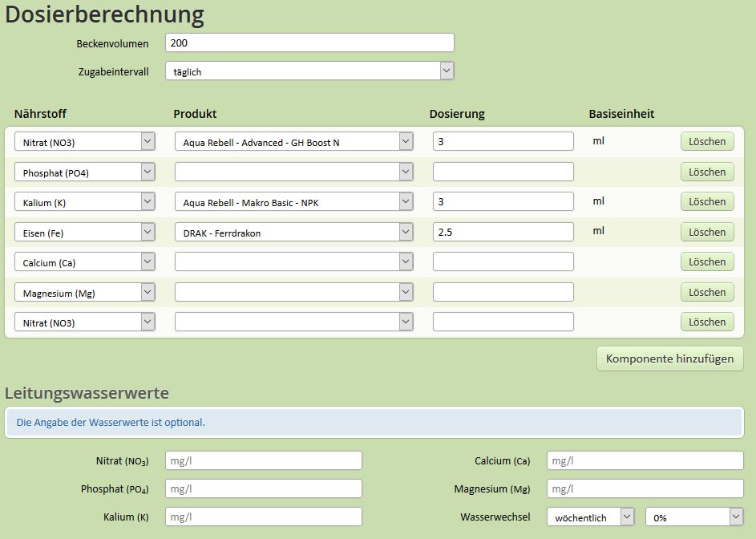
Task: Open the first row's Nitrat (NO3) nutrient dropdown
Action: coord(85,142)
